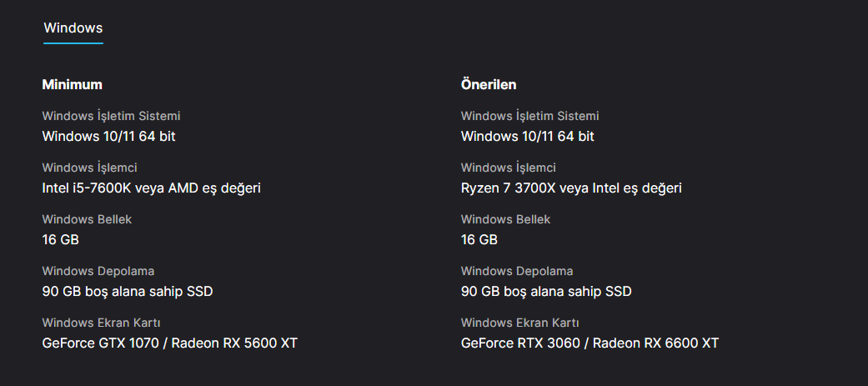The image size is (868, 386).
Task: Click Windows İşlemci label under Minimum
Action: pyautogui.click(x=89, y=168)
